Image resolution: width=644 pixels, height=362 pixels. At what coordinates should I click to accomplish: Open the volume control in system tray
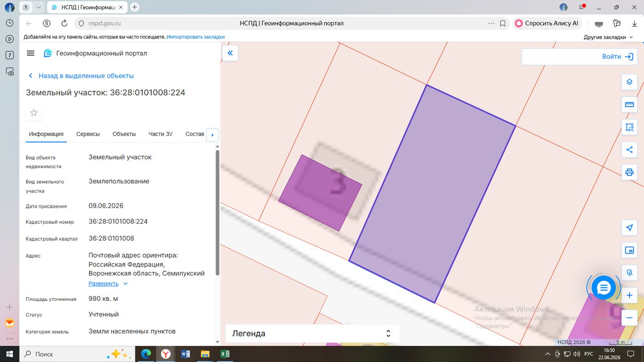(x=576, y=354)
